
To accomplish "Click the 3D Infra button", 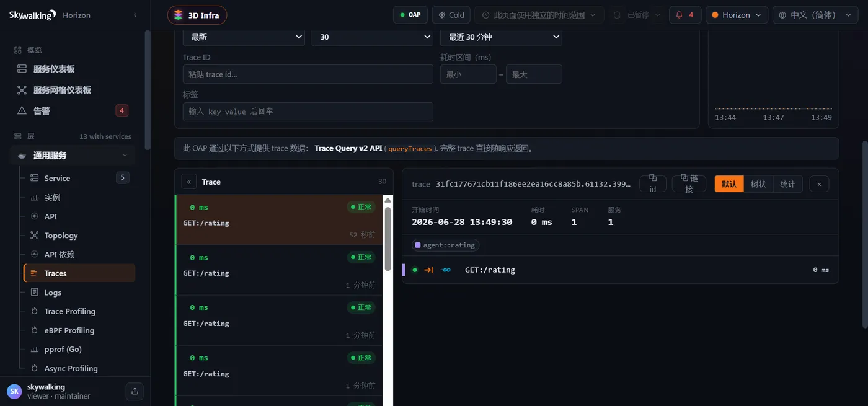I will coord(197,15).
